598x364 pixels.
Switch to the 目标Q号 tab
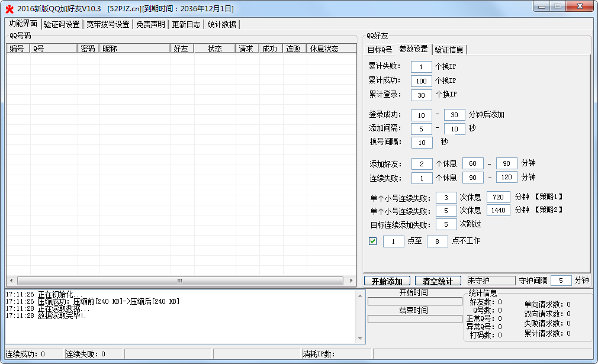(x=380, y=50)
